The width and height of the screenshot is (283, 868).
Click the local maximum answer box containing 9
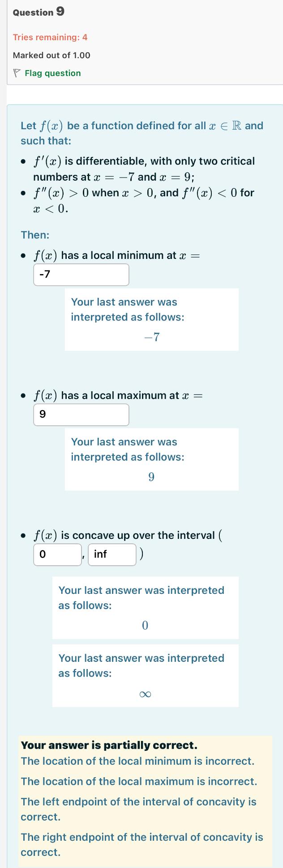pos(81,415)
